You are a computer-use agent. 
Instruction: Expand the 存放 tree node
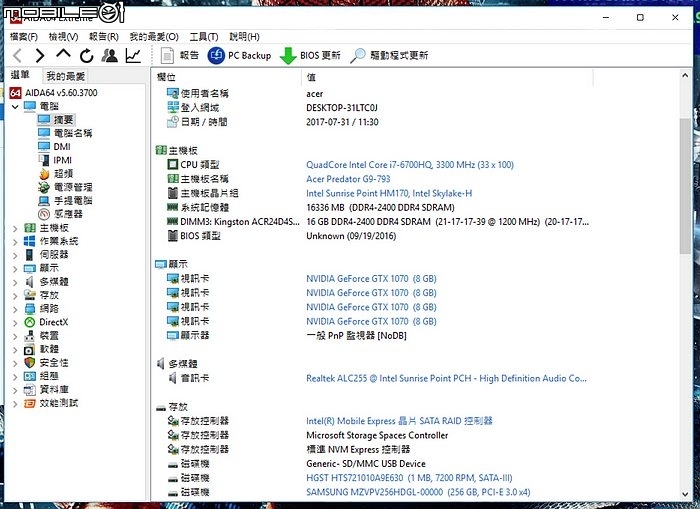pos(15,296)
